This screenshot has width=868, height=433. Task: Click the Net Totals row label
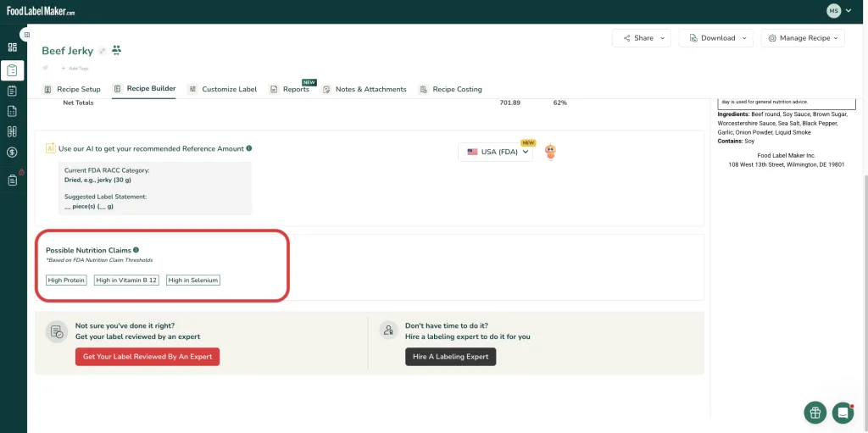(78, 103)
